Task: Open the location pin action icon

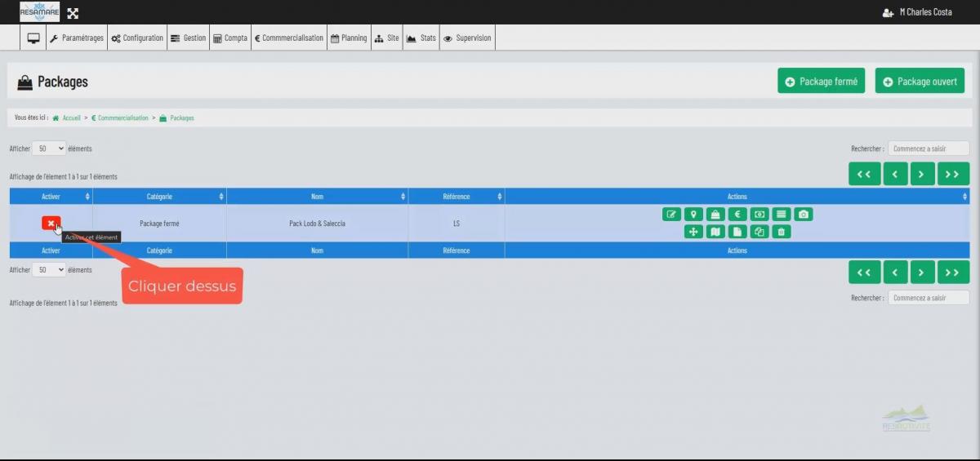Action: pyautogui.click(x=693, y=215)
